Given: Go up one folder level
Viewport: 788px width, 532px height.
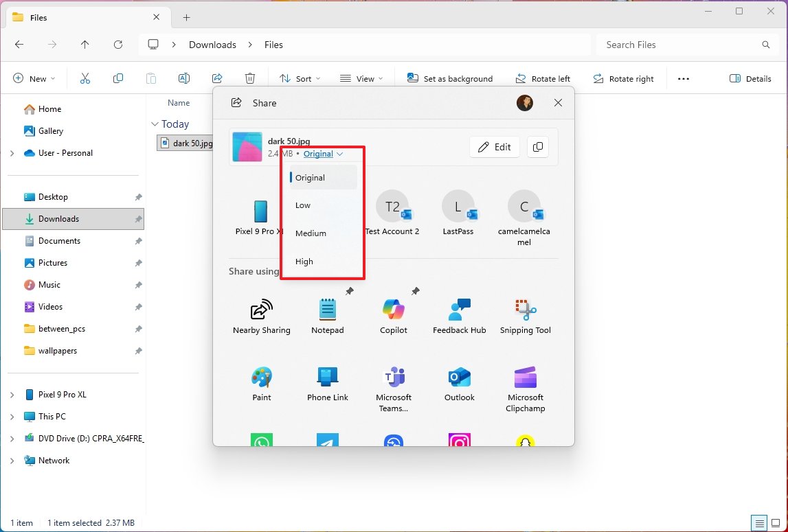Looking at the screenshot, I should pos(85,45).
